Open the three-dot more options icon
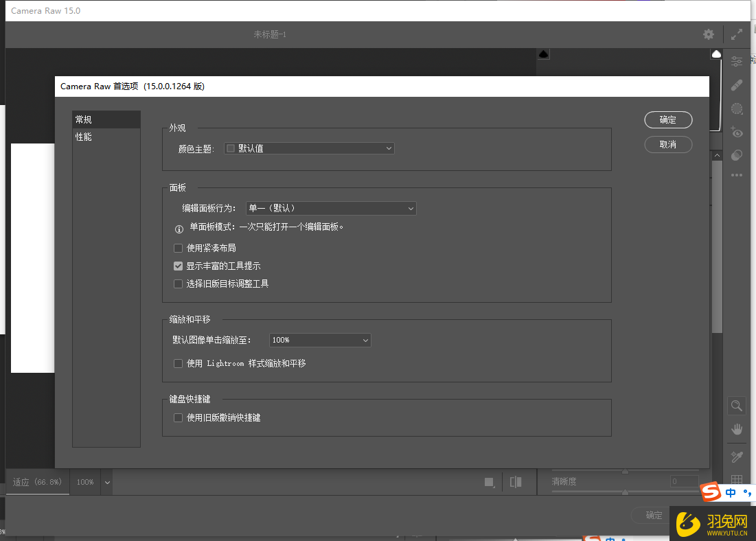The image size is (756, 541). click(736, 175)
